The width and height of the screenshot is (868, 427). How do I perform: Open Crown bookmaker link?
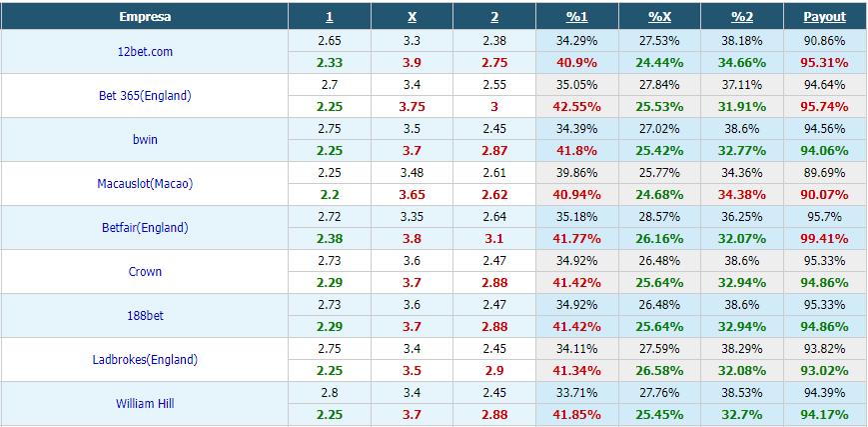point(145,271)
